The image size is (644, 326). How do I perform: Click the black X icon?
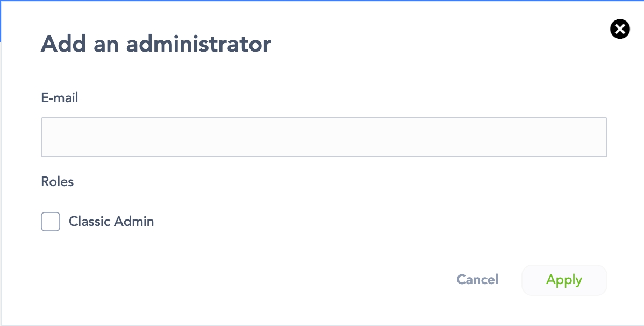620,29
